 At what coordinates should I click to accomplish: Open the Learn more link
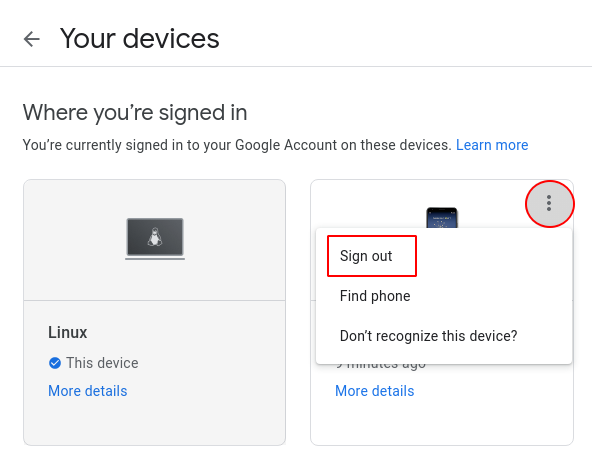pos(492,145)
